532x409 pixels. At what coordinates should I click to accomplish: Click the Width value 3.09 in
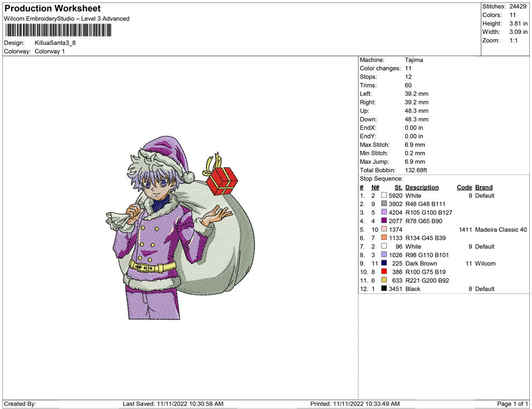pyautogui.click(x=519, y=32)
